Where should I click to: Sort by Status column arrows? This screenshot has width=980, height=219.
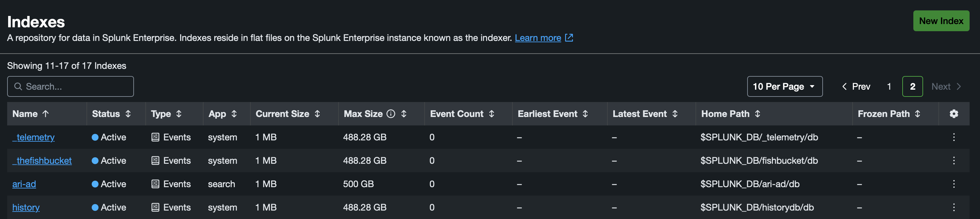click(128, 114)
